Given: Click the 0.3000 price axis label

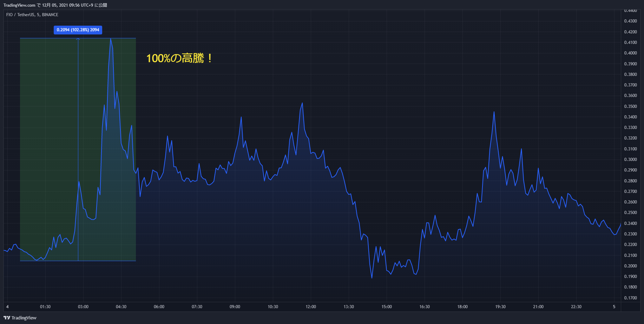Looking at the screenshot, I should (630, 160).
